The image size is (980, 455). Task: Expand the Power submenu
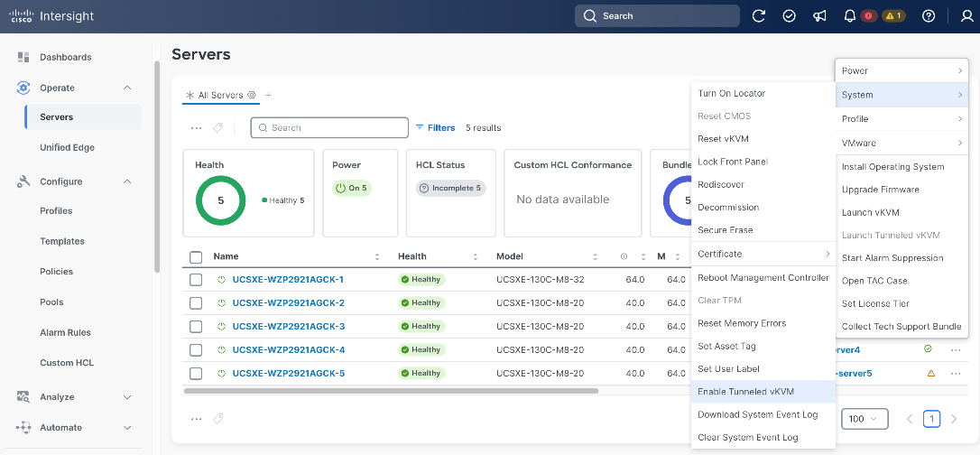tap(901, 70)
